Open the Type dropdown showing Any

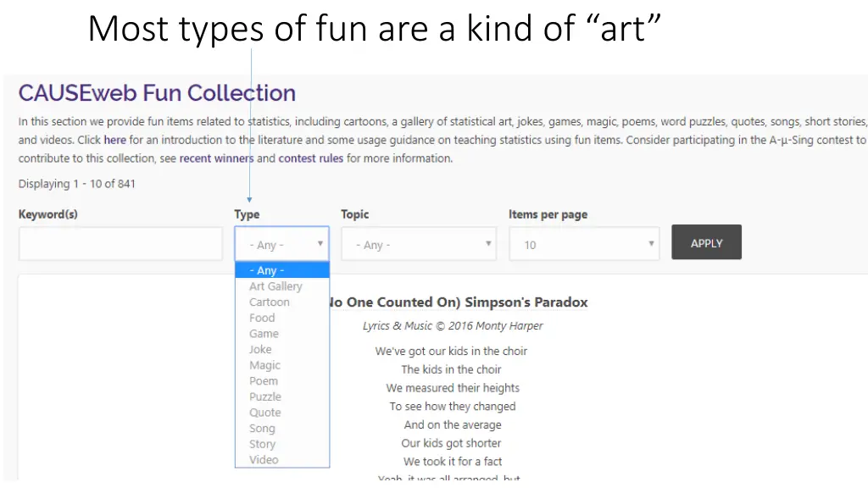(281, 243)
